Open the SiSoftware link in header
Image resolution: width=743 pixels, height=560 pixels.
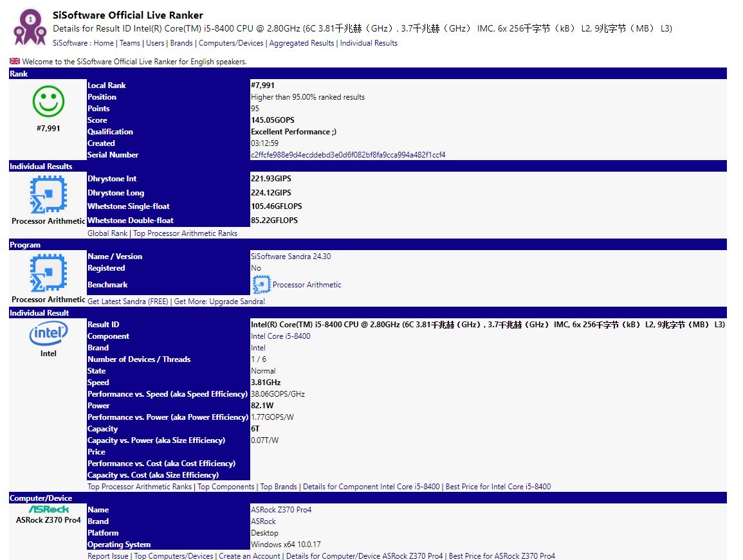(69, 43)
